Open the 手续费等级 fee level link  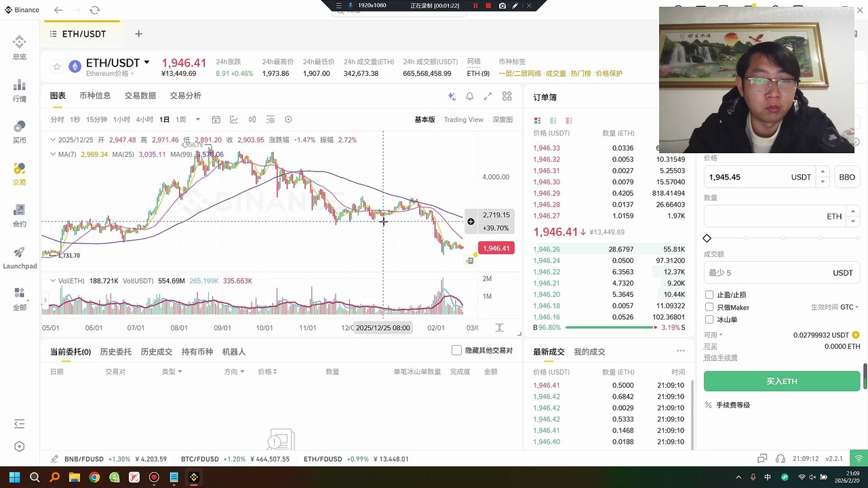tap(733, 405)
